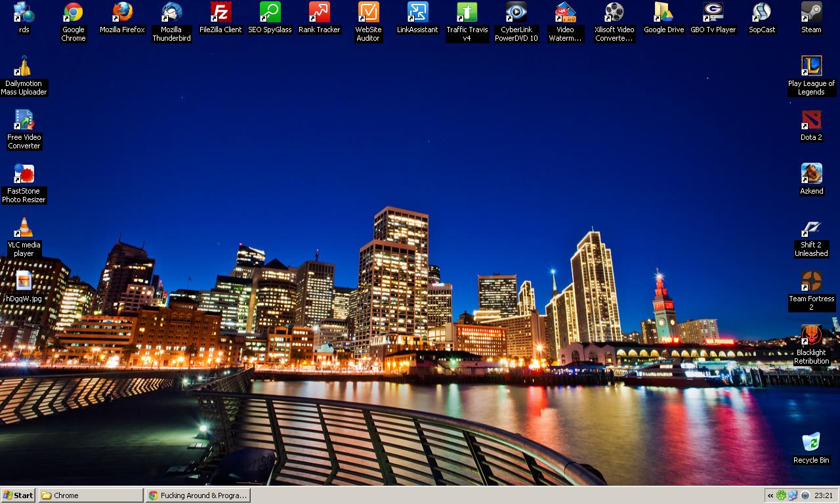The image size is (840, 504).
Task: Select the Play League of Legends icon
Action: [x=811, y=67]
